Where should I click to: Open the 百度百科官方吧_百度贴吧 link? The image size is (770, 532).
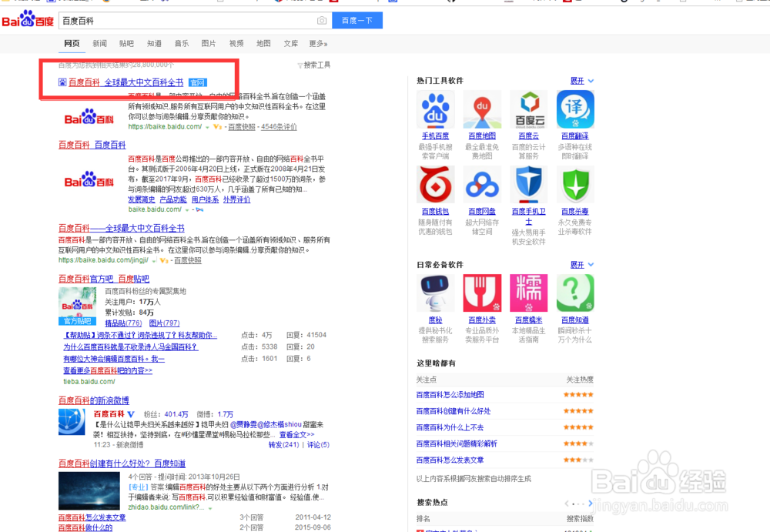(x=104, y=279)
